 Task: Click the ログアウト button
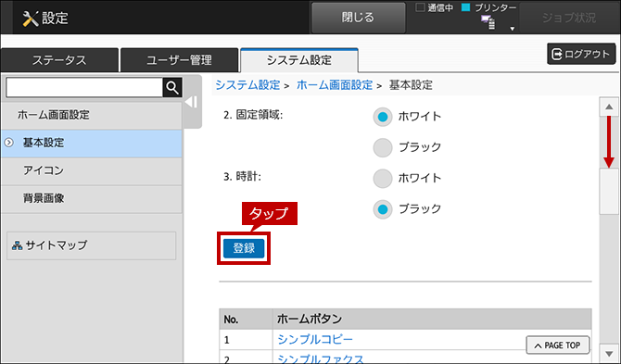(581, 54)
